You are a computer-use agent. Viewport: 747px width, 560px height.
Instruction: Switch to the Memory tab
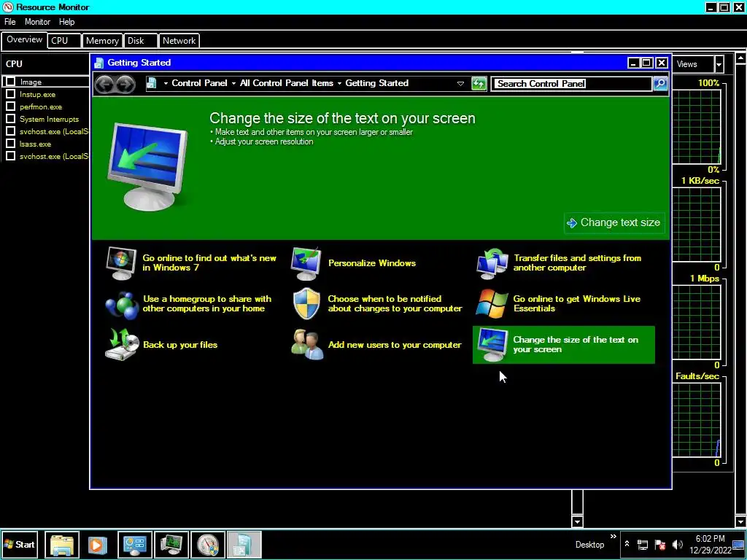(x=102, y=41)
